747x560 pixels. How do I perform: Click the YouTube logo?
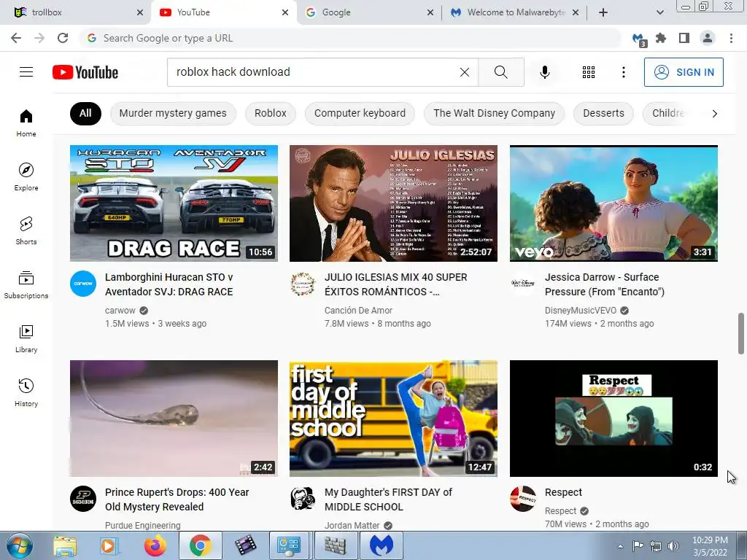point(85,72)
